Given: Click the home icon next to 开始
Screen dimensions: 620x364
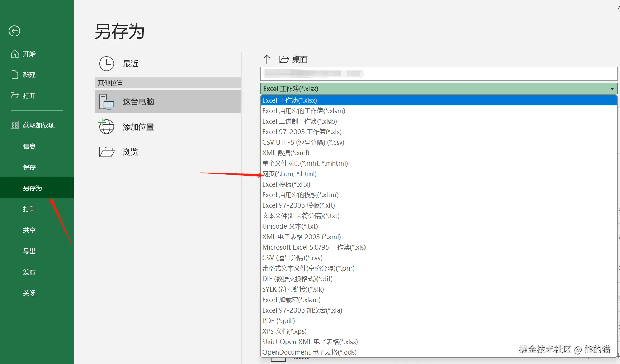Looking at the screenshot, I should pos(15,54).
